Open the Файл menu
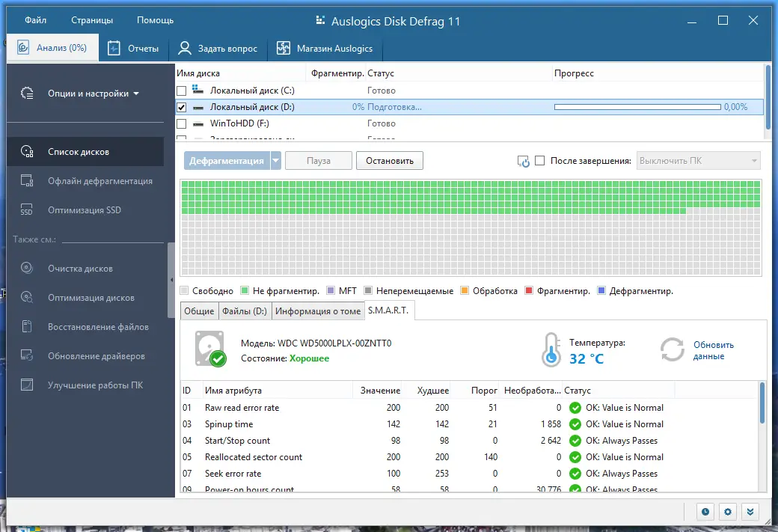Viewport: 778px width, 532px height. (35, 20)
